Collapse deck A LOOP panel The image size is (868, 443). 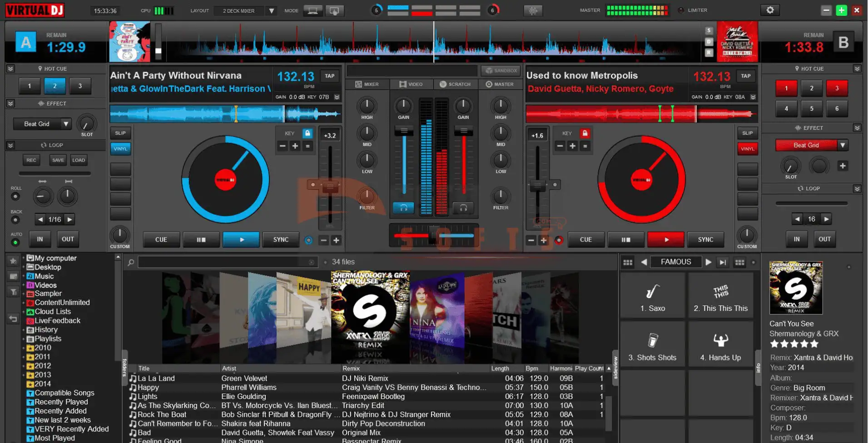[x=10, y=145]
